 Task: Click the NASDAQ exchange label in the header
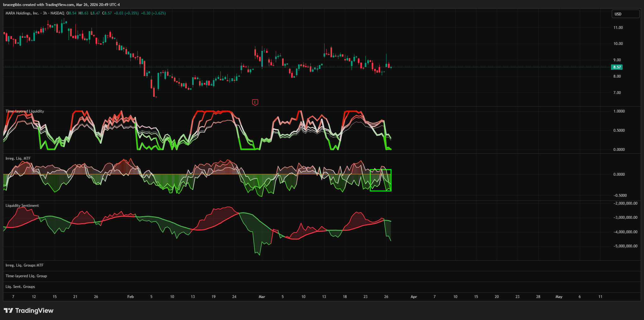coord(57,13)
